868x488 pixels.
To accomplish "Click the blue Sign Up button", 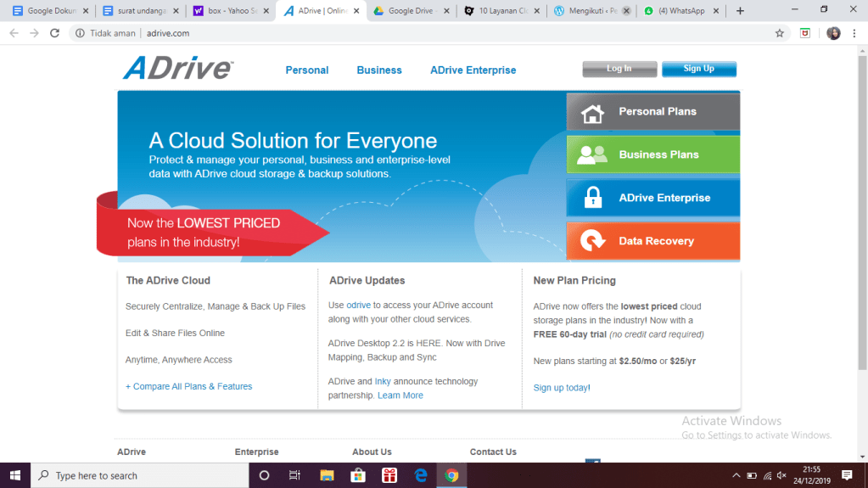I will [698, 69].
